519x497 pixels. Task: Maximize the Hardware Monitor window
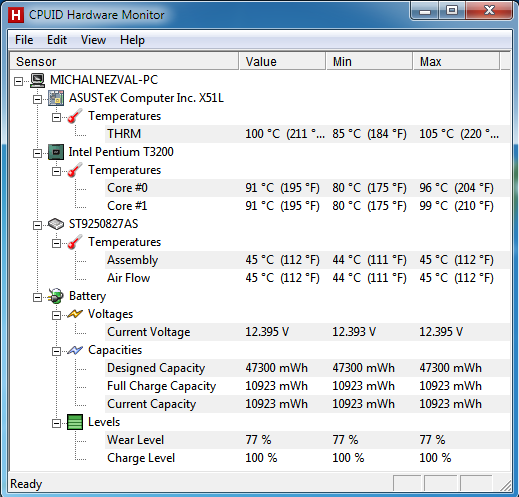452,11
